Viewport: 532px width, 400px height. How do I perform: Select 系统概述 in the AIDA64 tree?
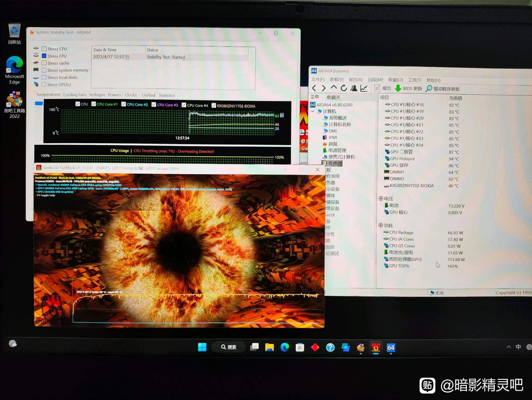tap(338, 118)
